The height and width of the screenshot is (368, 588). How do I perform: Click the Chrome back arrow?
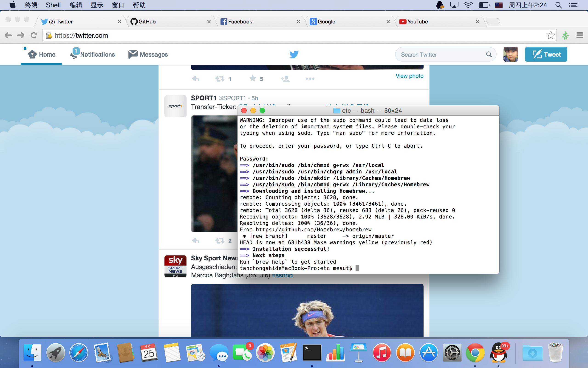[8, 35]
